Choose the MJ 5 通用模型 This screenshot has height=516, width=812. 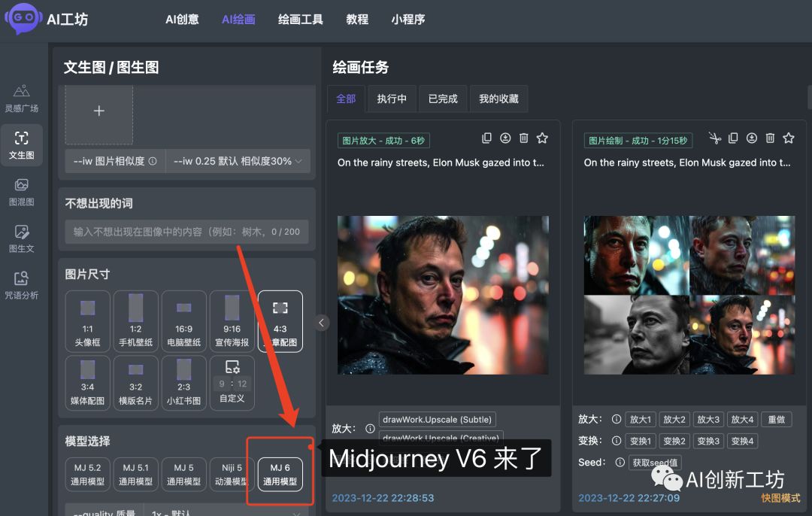184,474
